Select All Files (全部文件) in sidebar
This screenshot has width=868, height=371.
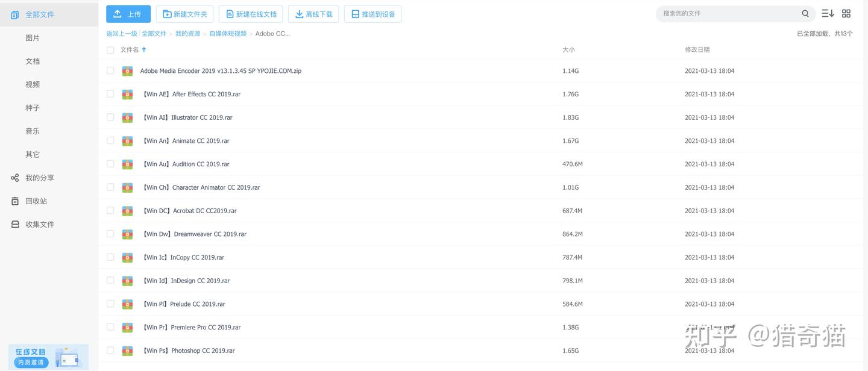(x=49, y=14)
